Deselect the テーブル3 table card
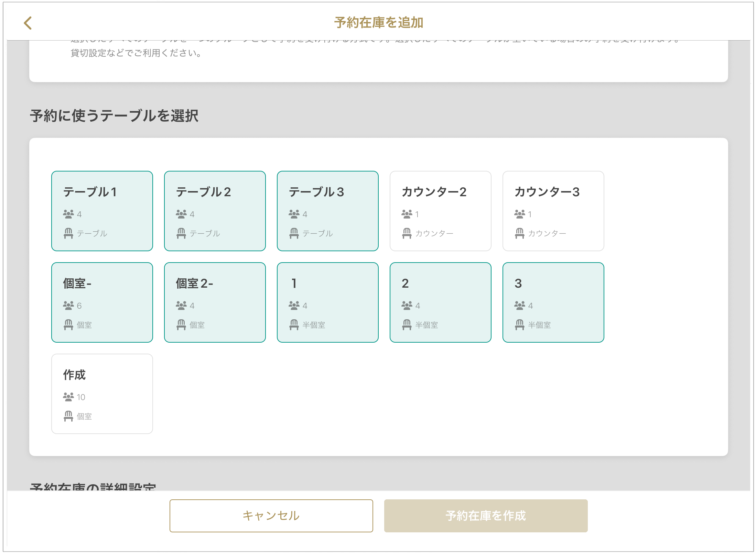Image resolution: width=756 pixels, height=554 pixels. pos(328,211)
